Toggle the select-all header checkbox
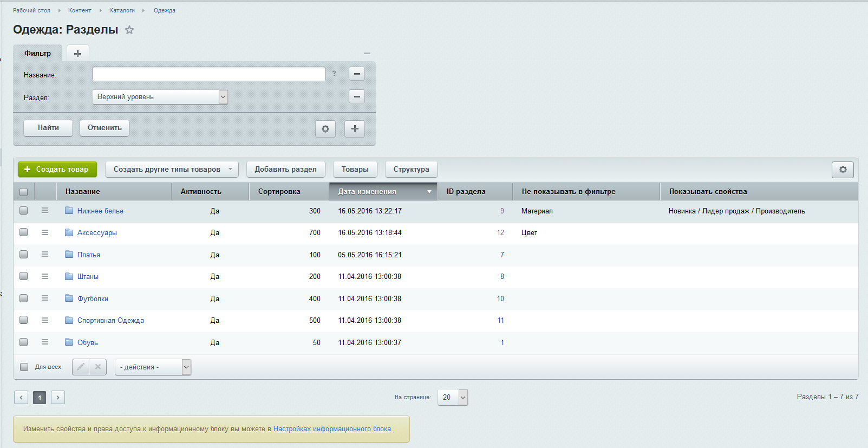Image resolution: width=868 pixels, height=448 pixels. click(24, 192)
